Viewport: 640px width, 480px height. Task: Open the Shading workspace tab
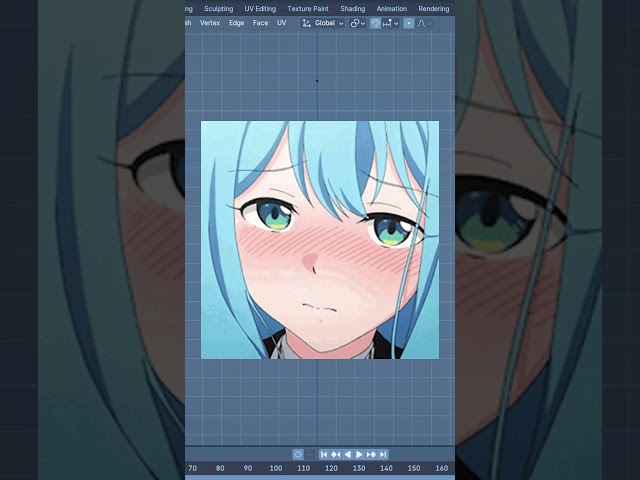(353, 9)
